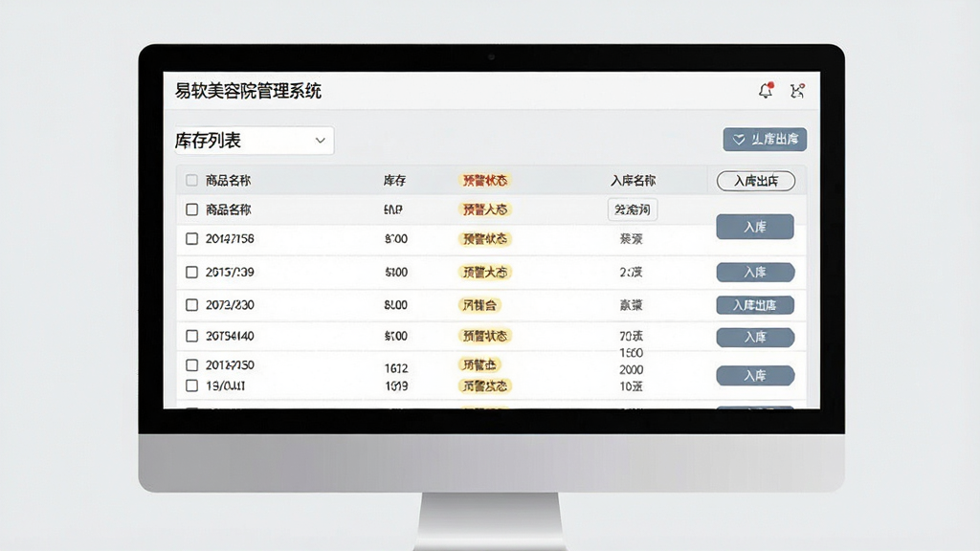The height and width of the screenshot is (551, 980).
Task: Click the yellow status tag in the 2015/239 row
Action: click(x=485, y=273)
